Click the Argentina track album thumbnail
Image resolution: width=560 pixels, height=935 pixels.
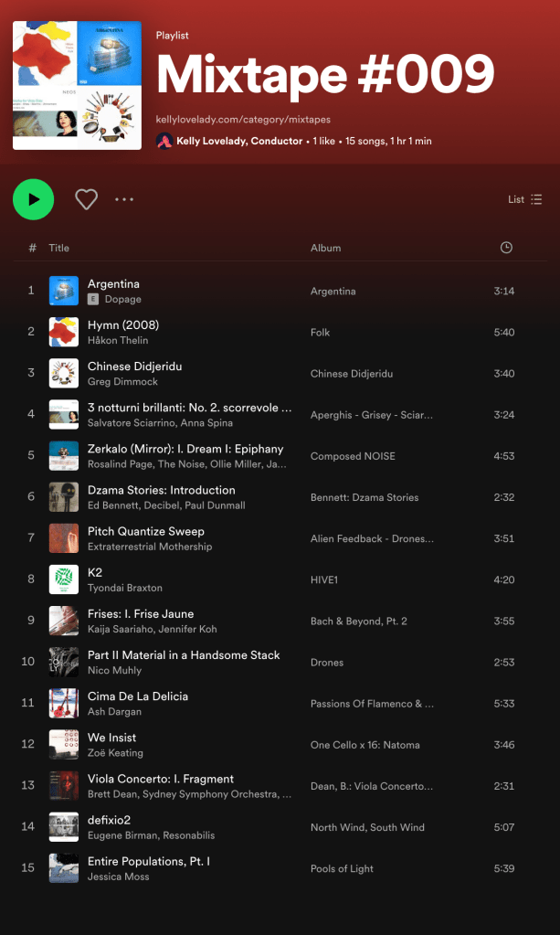click(64, 291)
